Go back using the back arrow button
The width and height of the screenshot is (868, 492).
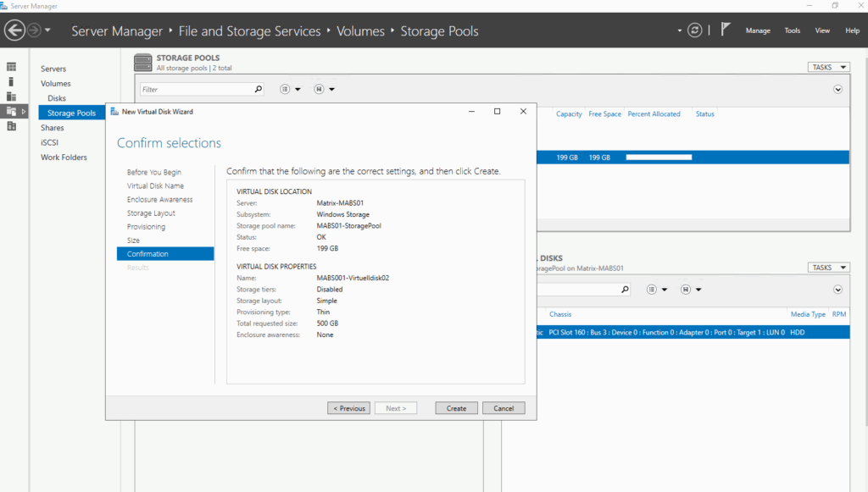pos(15,30)
